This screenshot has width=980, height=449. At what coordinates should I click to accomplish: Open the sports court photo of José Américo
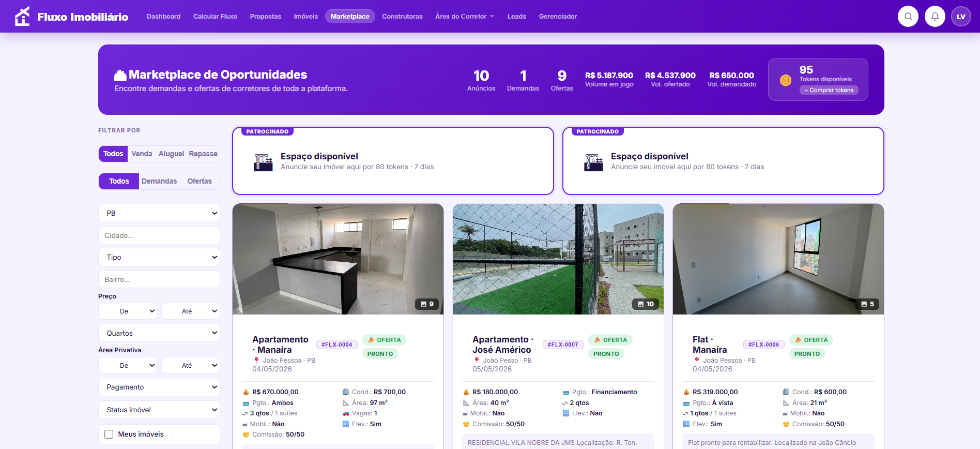pos(558,259)
